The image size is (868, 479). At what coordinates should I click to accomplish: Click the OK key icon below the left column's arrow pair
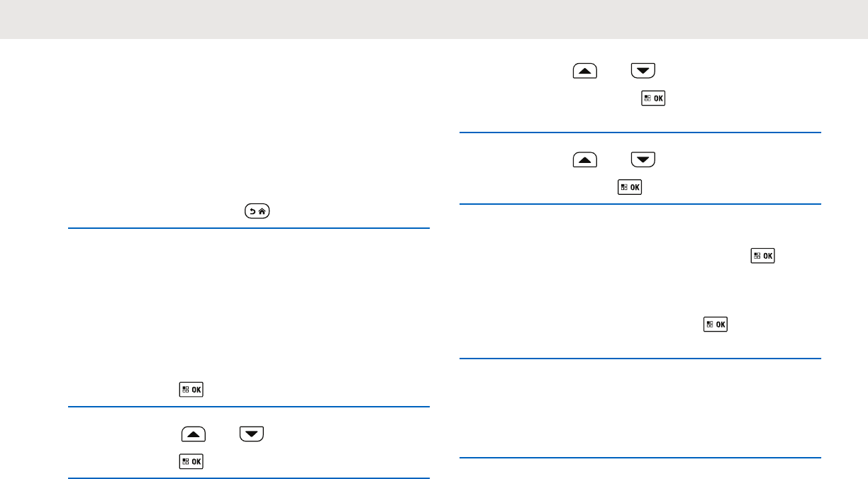(191, 461)
